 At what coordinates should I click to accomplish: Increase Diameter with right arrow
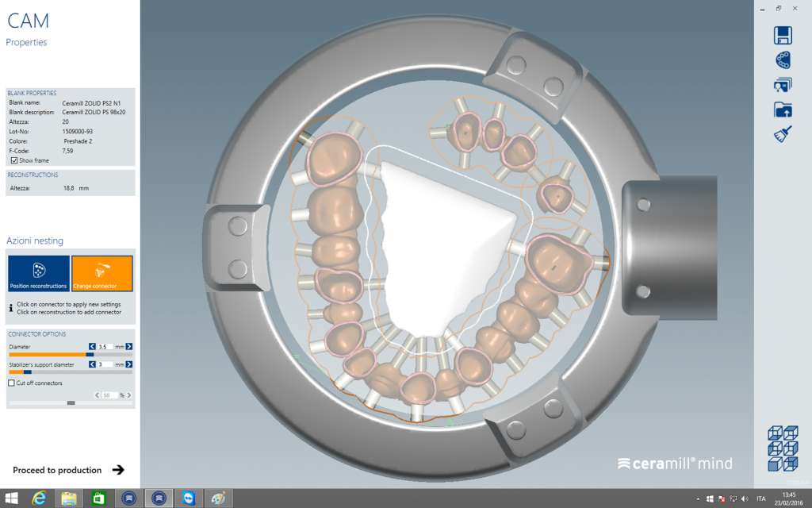(x=129, y=347)
